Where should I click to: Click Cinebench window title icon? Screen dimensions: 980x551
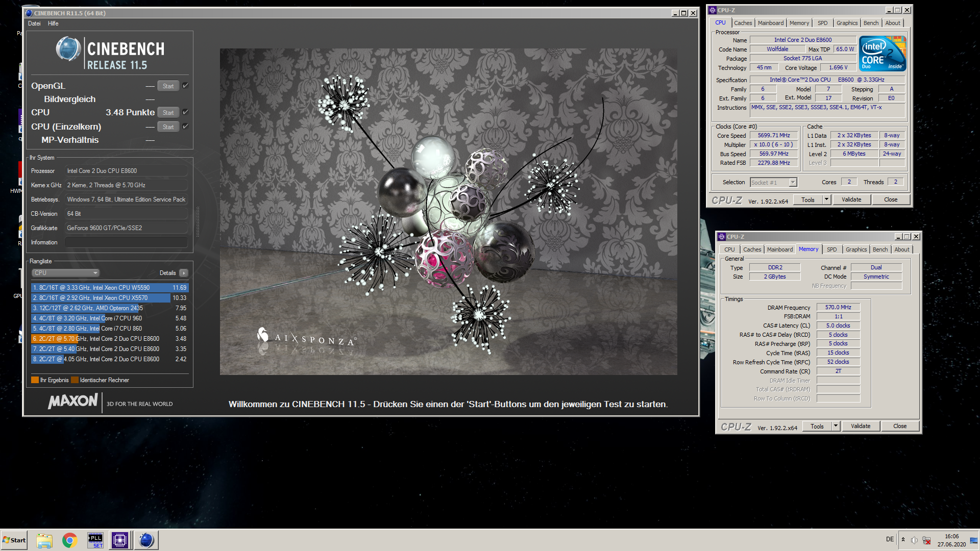pos(29,13)
